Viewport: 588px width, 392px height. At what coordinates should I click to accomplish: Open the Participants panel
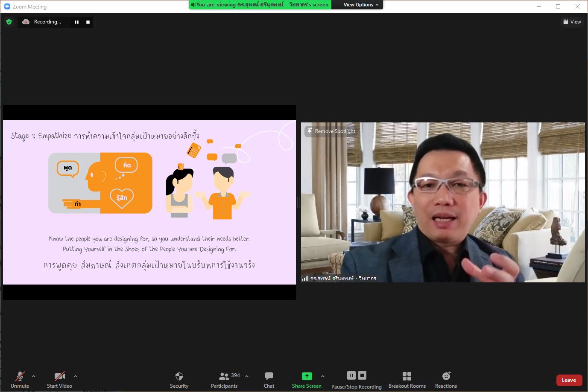point(224,380)
